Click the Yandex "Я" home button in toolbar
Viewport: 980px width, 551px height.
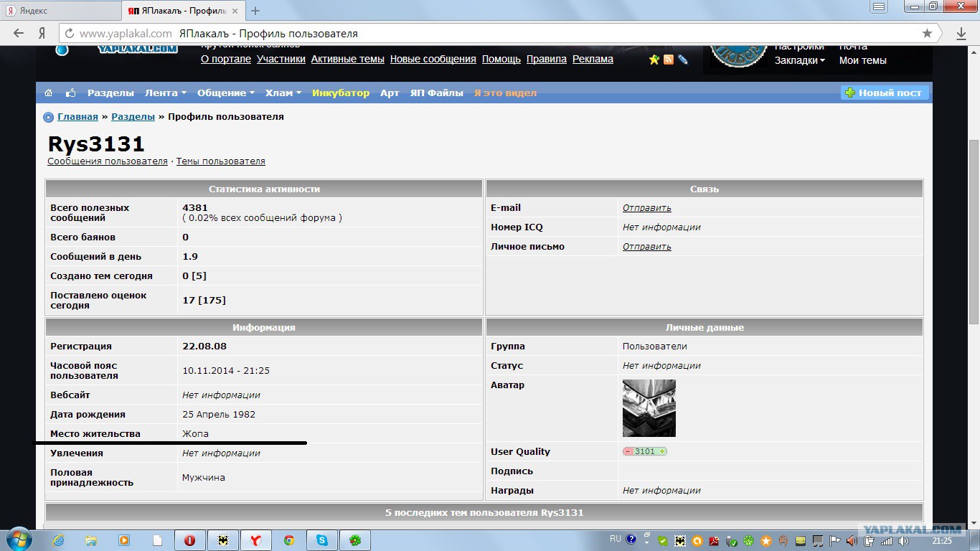42,33
